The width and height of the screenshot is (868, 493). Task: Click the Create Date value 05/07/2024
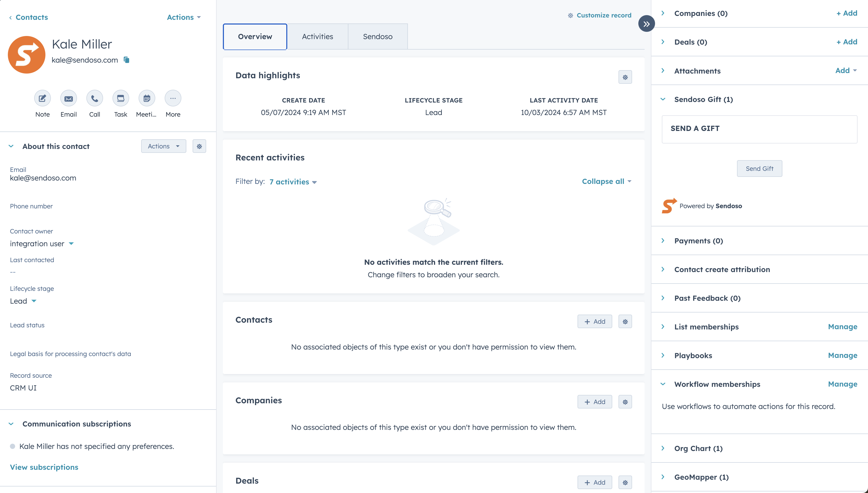[x=304, y=112]
